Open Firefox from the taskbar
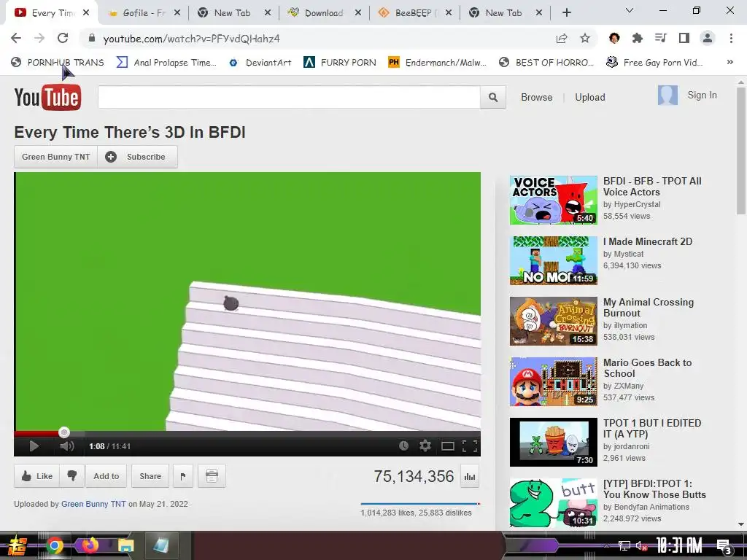 [x=90, y=545]
